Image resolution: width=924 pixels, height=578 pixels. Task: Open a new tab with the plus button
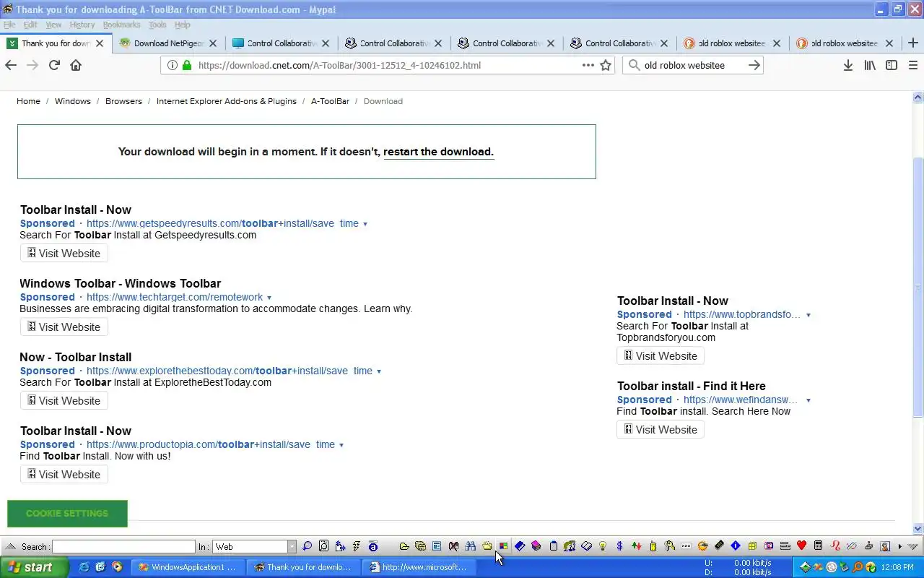pos(913,43)
